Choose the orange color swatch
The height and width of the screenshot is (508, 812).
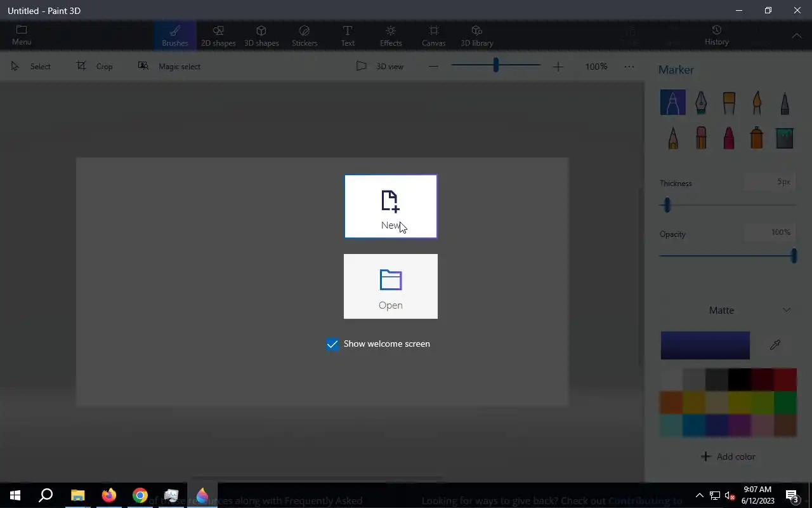[x=671, y=403]
